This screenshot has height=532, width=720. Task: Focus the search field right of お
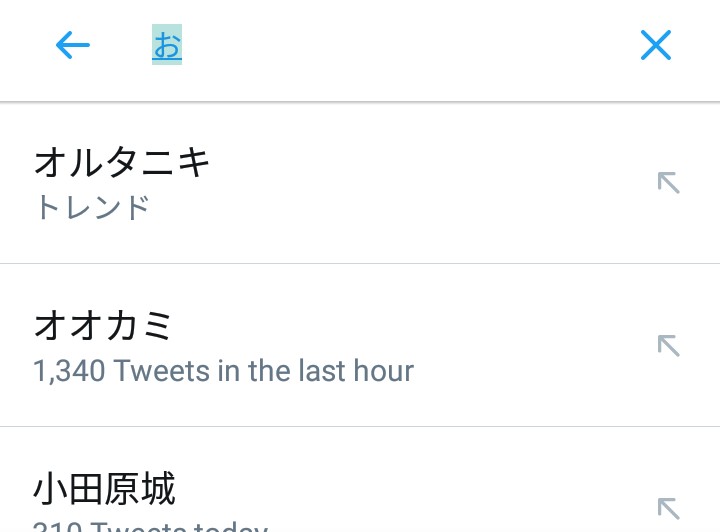pyautogui.click(x=400, y=46)
